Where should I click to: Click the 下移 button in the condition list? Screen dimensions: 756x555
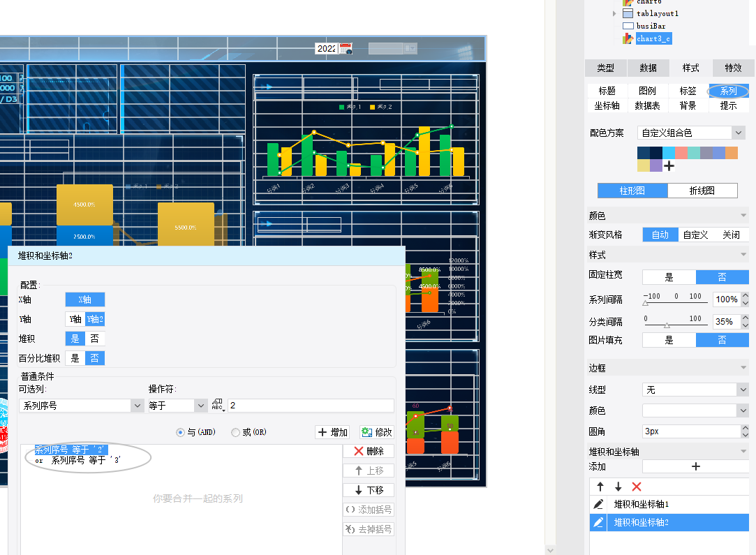point(369,490)
